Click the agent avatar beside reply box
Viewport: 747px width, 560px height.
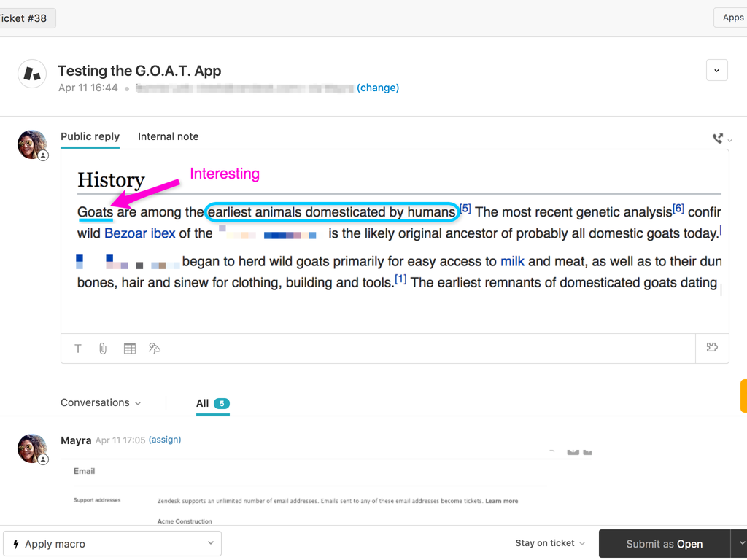click(32, 144)
